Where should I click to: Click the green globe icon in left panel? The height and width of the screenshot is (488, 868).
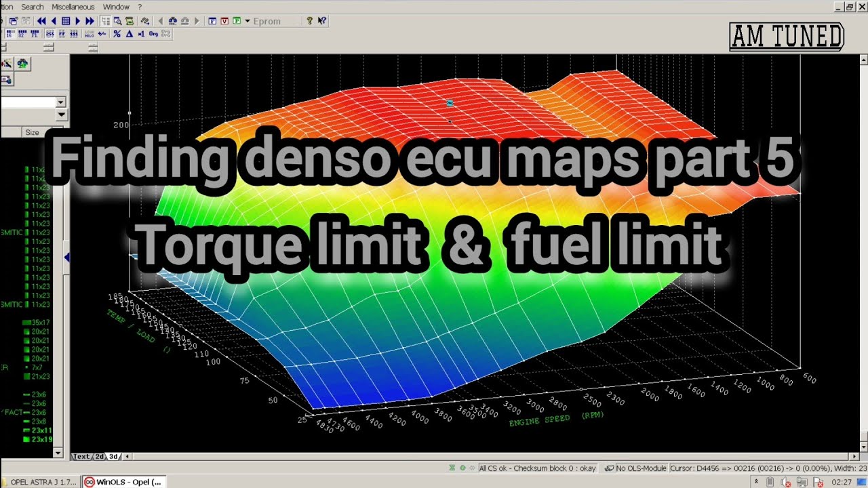[23, 63]
